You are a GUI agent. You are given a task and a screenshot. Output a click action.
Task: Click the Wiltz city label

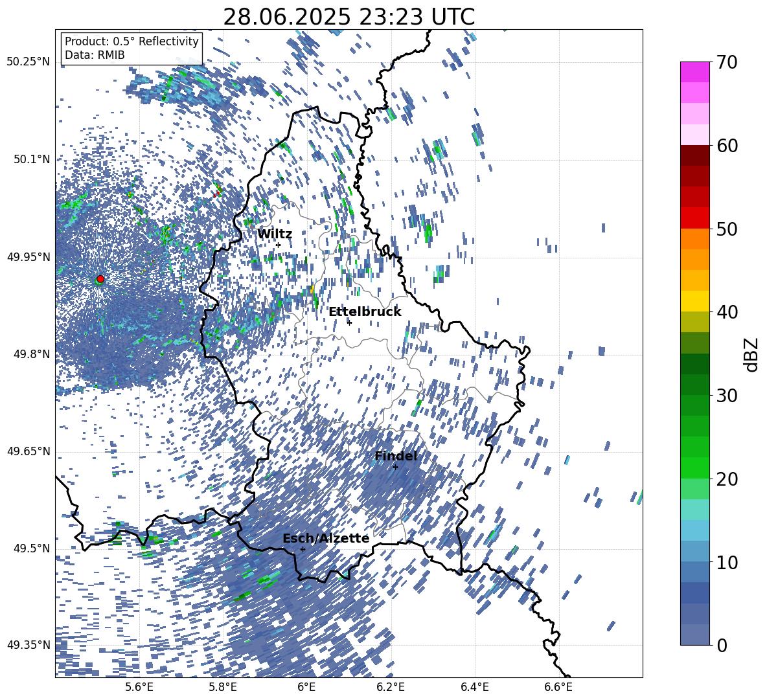275,234
